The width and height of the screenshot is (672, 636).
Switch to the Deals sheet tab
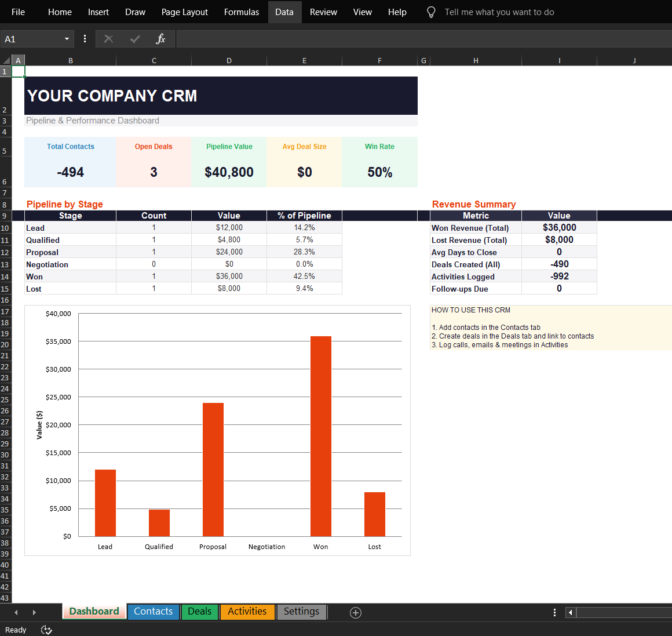199,612
